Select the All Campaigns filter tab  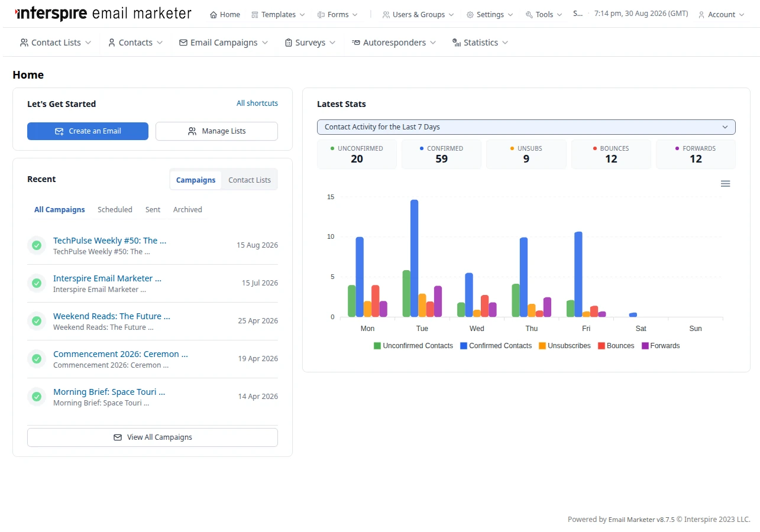click(60, 210)
